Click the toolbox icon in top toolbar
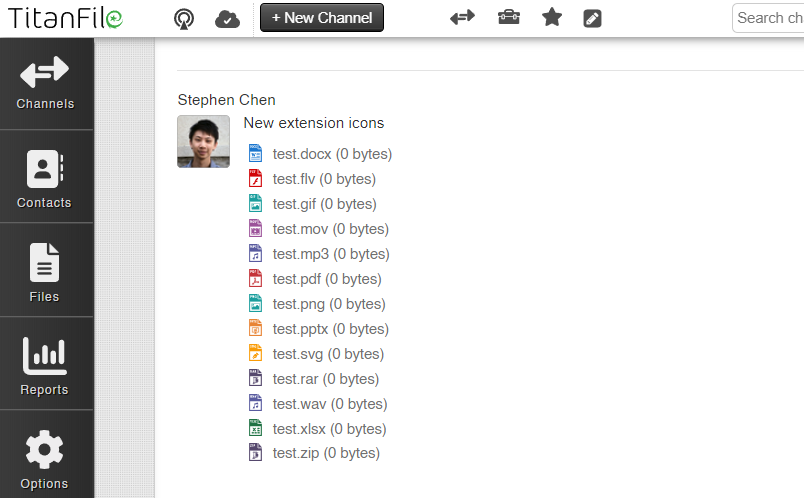The image size is (804, 498). click(x=509, y=17)
